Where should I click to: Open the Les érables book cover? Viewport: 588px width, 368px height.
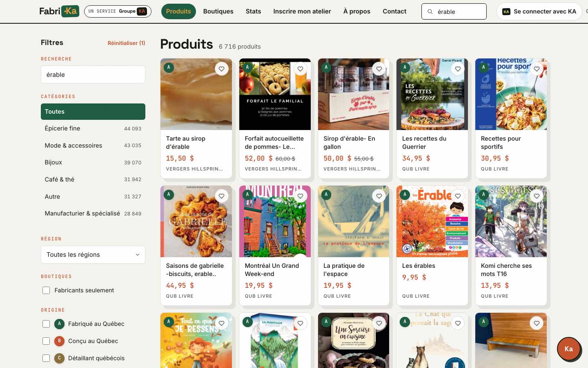coord(432,222)
